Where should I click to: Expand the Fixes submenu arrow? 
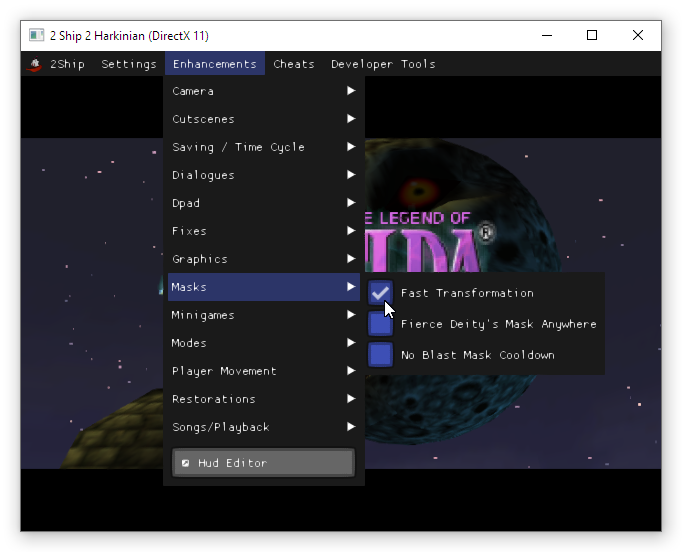(351, 231)
